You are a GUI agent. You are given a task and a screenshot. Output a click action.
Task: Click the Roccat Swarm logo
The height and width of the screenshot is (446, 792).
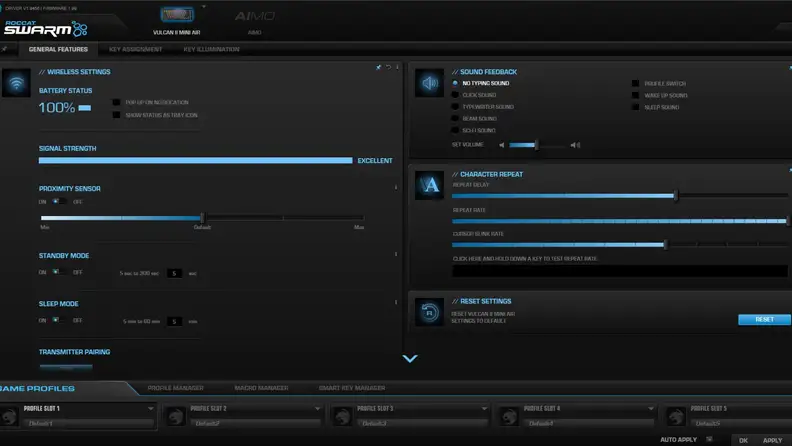coord(45,29)
